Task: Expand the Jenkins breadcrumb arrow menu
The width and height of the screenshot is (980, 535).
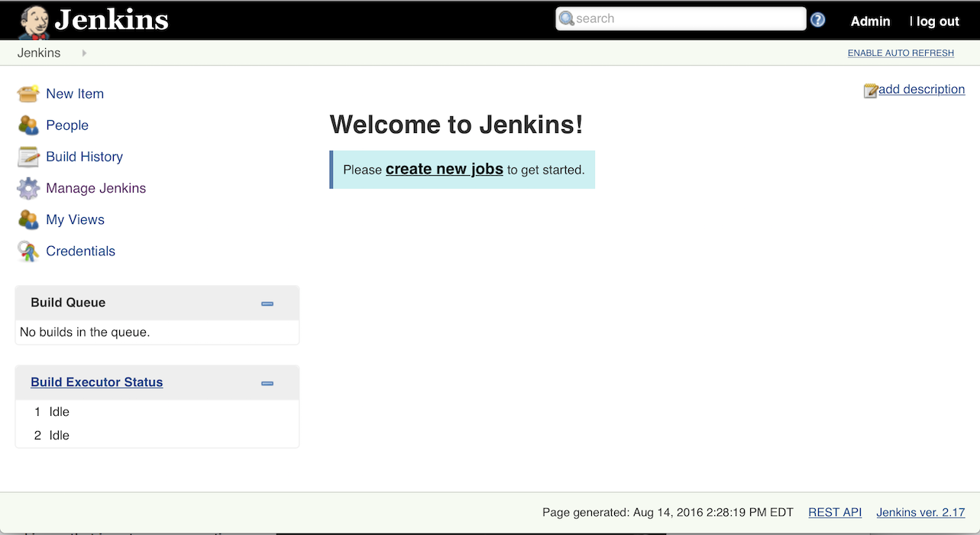Action: tap(84, 53)
